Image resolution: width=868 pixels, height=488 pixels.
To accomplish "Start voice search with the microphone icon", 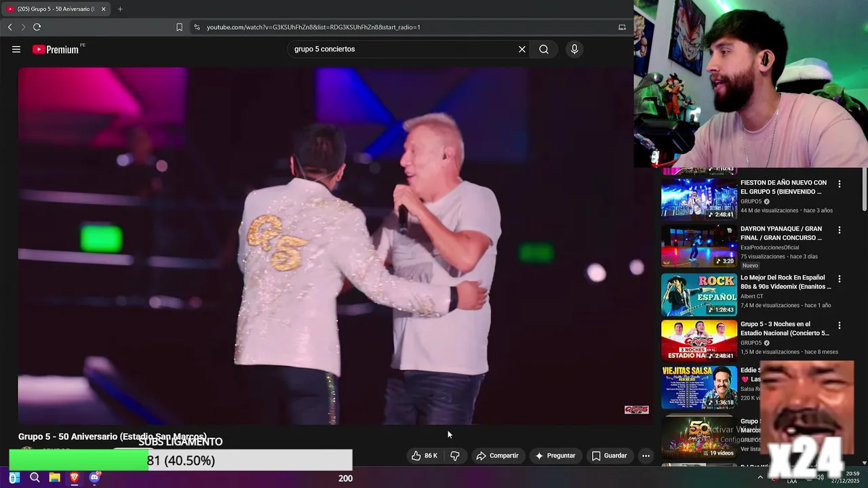I will coord(574,49).
